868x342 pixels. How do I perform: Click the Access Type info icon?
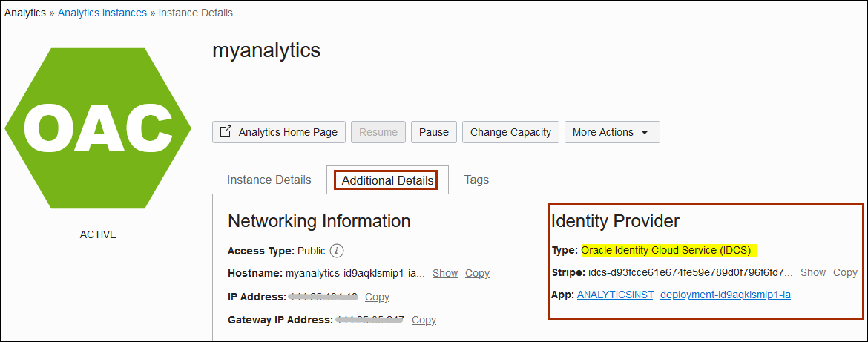point(337,251)
